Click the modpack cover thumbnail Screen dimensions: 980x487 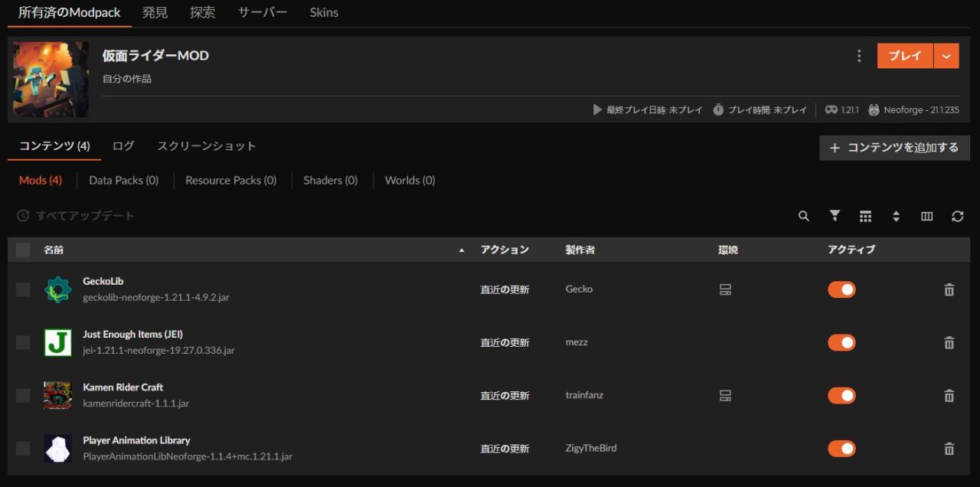pyautogui.click(x=51, y=79)
